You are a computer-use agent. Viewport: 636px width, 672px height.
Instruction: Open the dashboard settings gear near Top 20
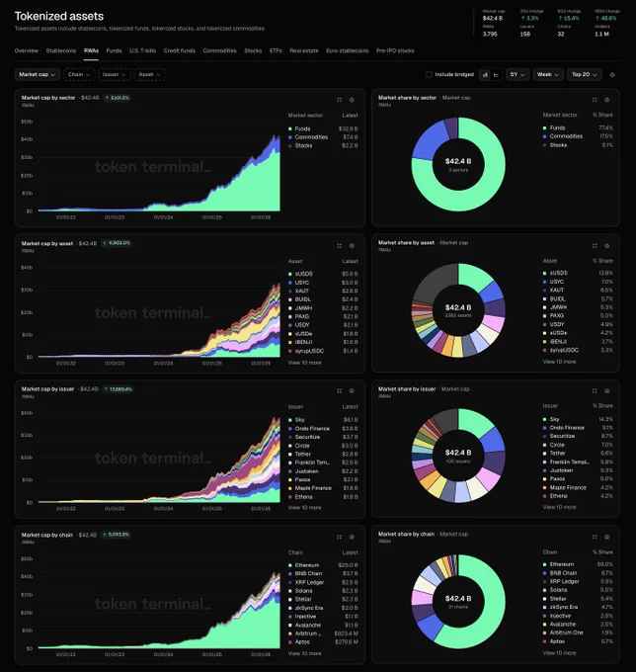tap(612, 75)
